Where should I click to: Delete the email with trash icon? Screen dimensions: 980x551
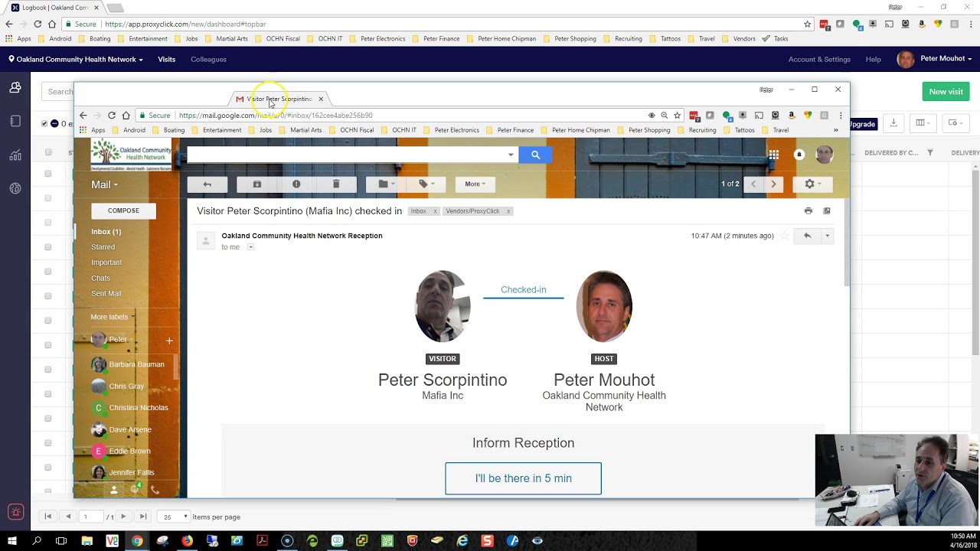335,184
